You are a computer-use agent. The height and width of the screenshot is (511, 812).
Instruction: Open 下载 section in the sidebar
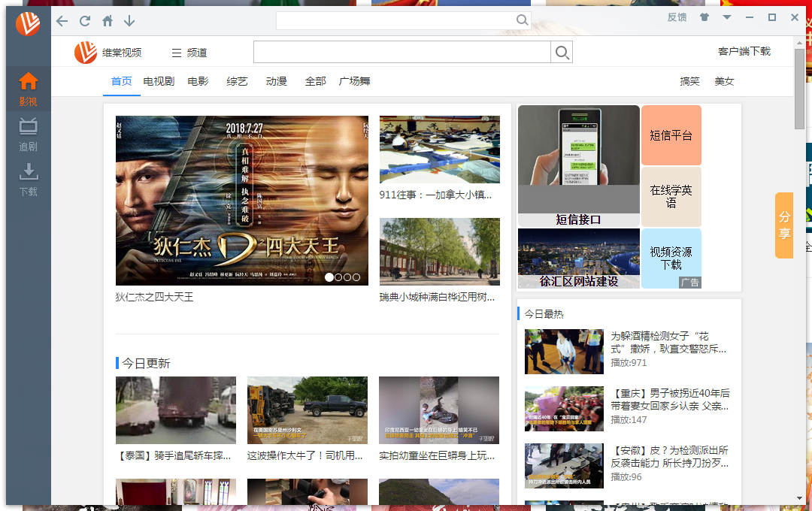[28, 180]
